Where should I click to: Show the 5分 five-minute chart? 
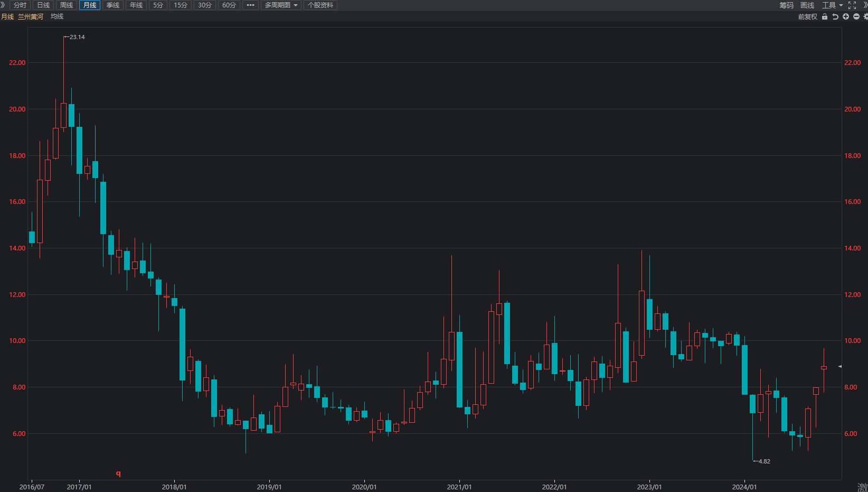[158, 5]
